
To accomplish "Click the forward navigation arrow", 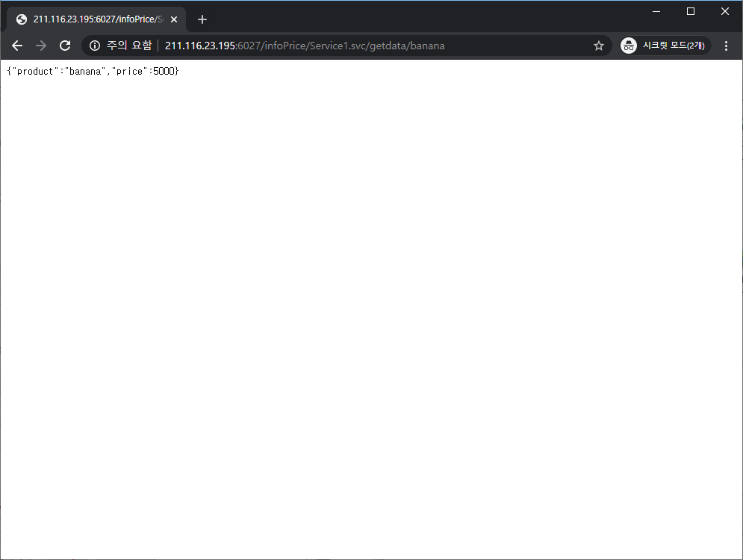I will [41, 46].
